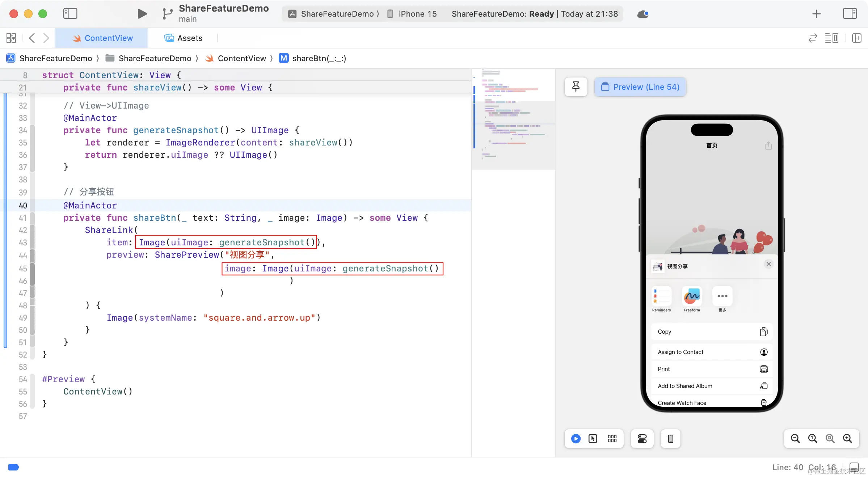Start Live preview mode
This screenshot has height=477, width=868.
pos(576,439)
